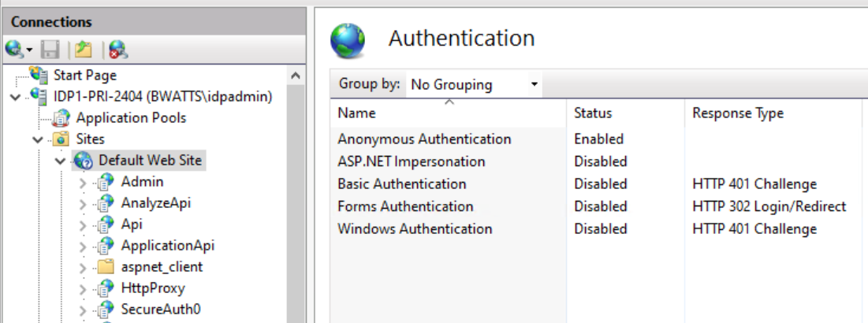Open the Create New Connection dropdown arrow

coord(29,50)
